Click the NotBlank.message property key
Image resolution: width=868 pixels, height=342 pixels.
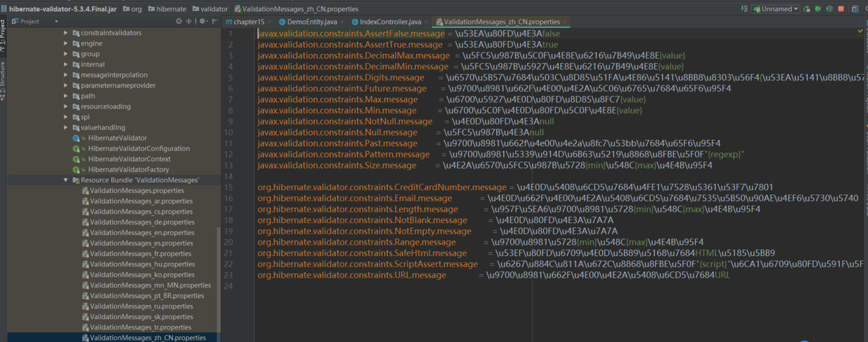[x=362, y=220]
